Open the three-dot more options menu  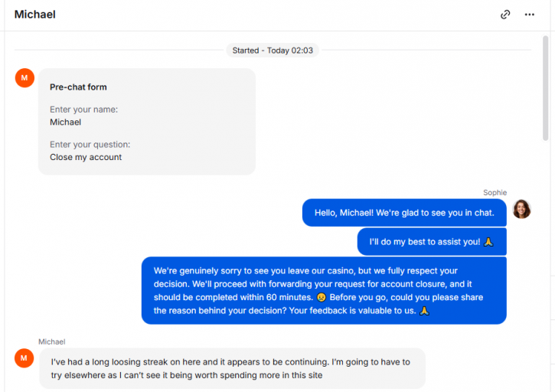[530, 15]
